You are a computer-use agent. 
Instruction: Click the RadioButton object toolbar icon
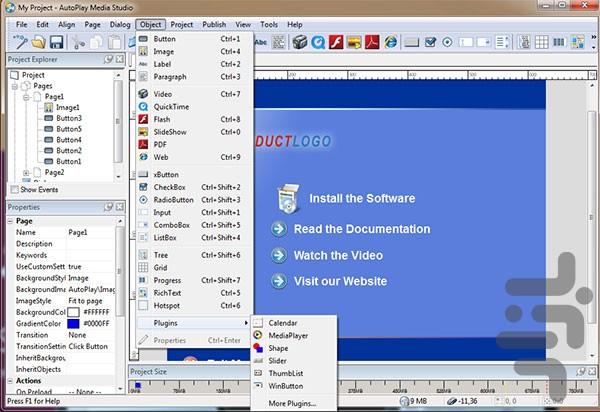(447, 42)
